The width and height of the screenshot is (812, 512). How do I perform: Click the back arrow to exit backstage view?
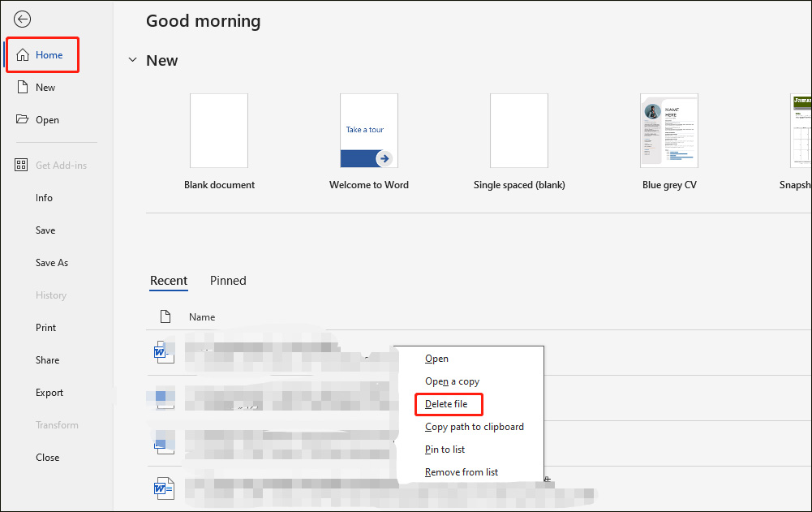pyautogui.click(x=22, y=18)
